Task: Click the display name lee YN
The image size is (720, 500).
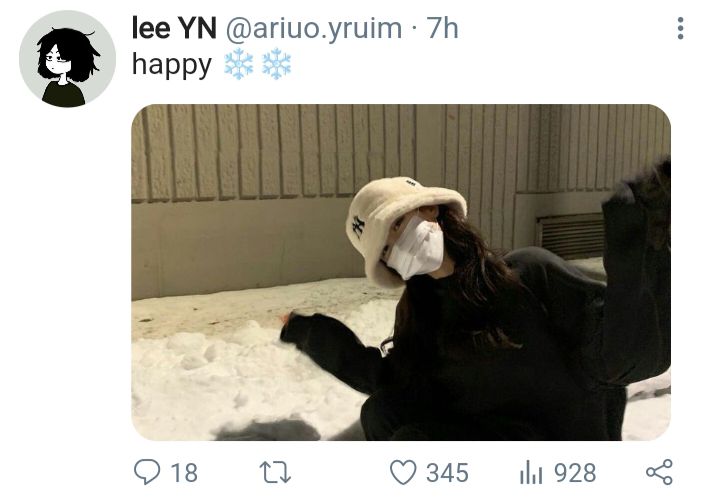Action: (174, 28)
